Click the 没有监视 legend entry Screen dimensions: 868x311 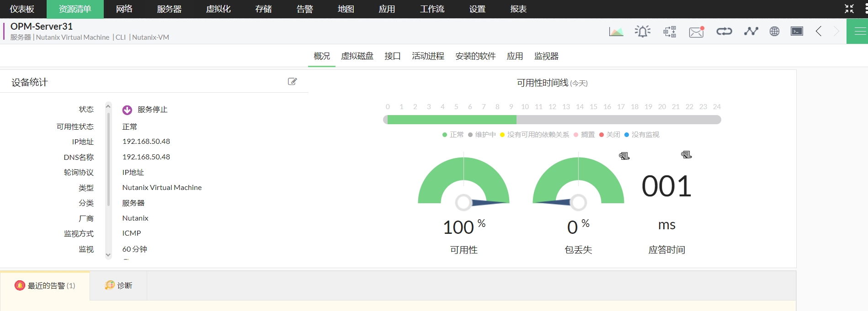coord(642,135)
